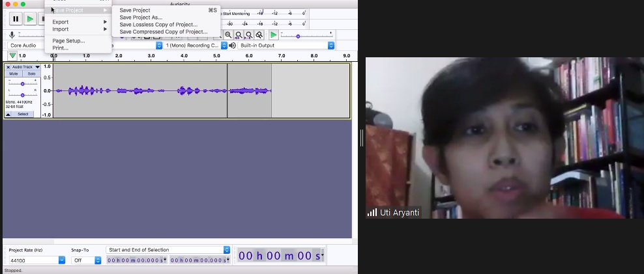Click the selection end time field
644x274 pixels.
click(198, 260)
